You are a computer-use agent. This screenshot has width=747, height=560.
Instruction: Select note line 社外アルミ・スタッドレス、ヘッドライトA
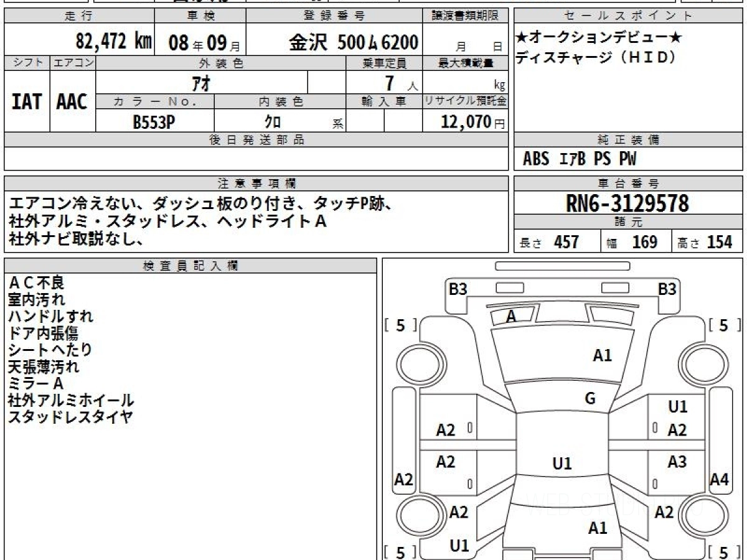pyautogui.click(x=167, y=221)
